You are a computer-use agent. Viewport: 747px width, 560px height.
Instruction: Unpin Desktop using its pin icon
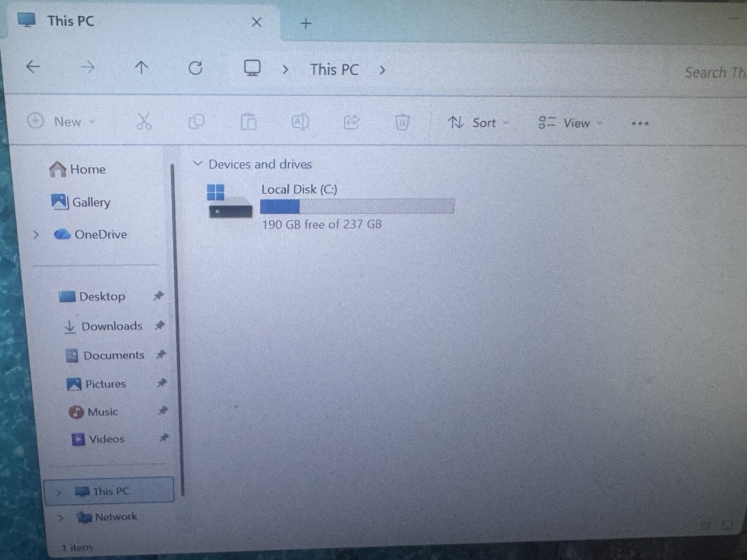point(159,295)
